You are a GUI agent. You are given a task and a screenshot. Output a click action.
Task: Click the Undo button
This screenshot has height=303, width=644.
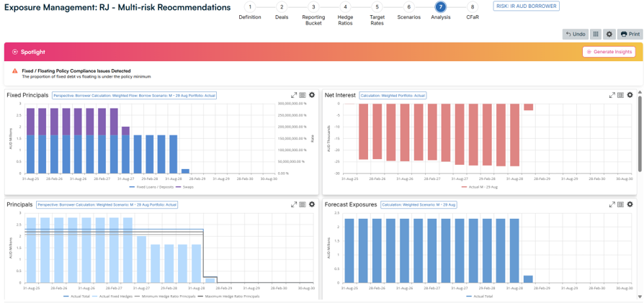[x=575, y=34]
